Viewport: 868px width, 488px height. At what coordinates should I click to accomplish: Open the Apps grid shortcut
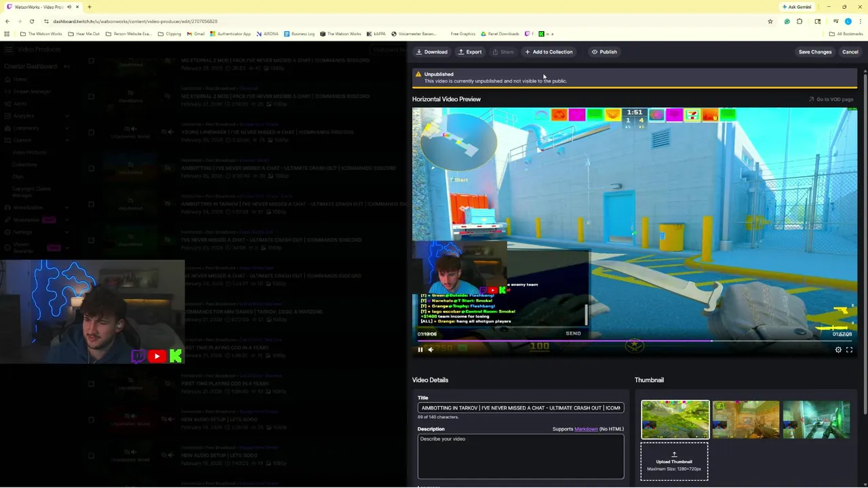[7, 34]
